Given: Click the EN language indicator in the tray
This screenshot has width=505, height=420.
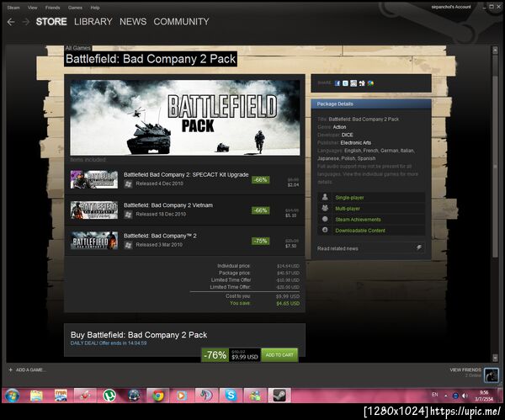Looking at the screenshot, I should [435, 395].
